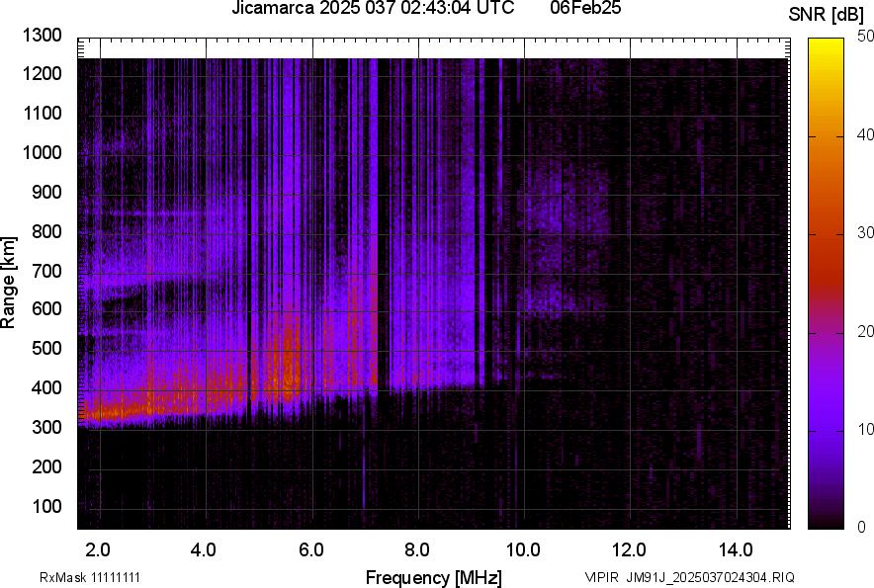Click the 1300 tick on the range axis
The width and height of the screenshot is (874, 588).
pos(42,36)
